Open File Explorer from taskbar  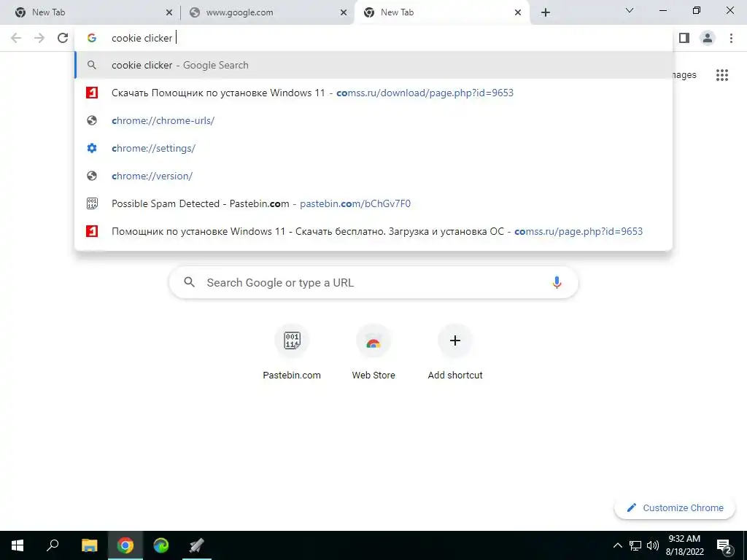click(x=89, y=545)
